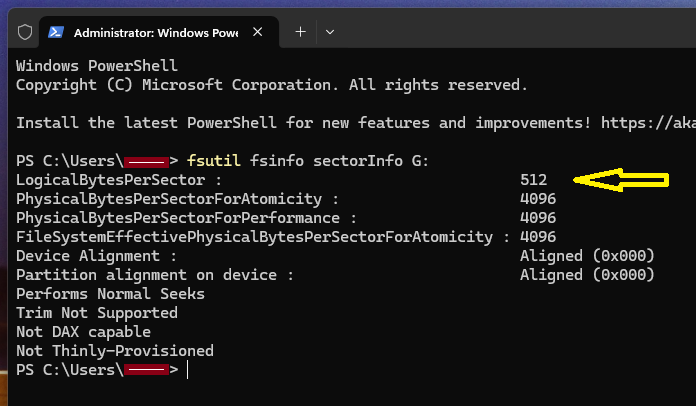Click the Trim Not Supported line

[x=96, y=313]
